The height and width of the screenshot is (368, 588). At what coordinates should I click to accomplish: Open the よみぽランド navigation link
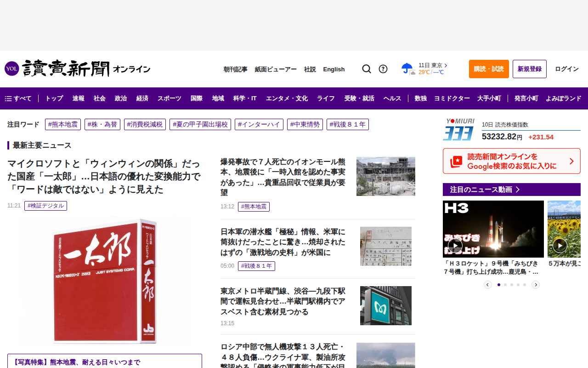point(564,98)
